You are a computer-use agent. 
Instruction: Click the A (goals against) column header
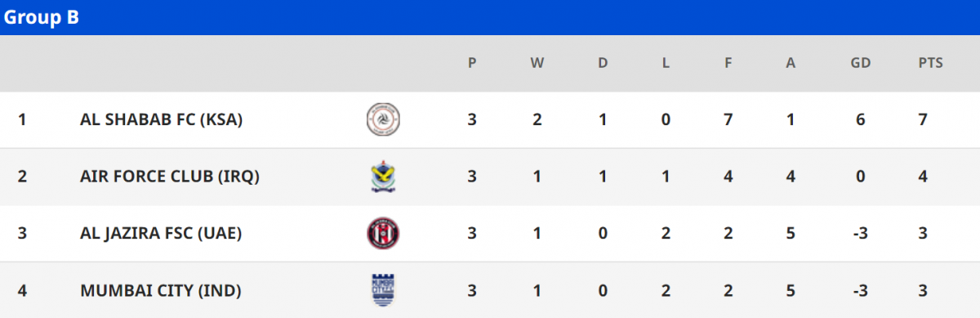[x=791, y=63]
